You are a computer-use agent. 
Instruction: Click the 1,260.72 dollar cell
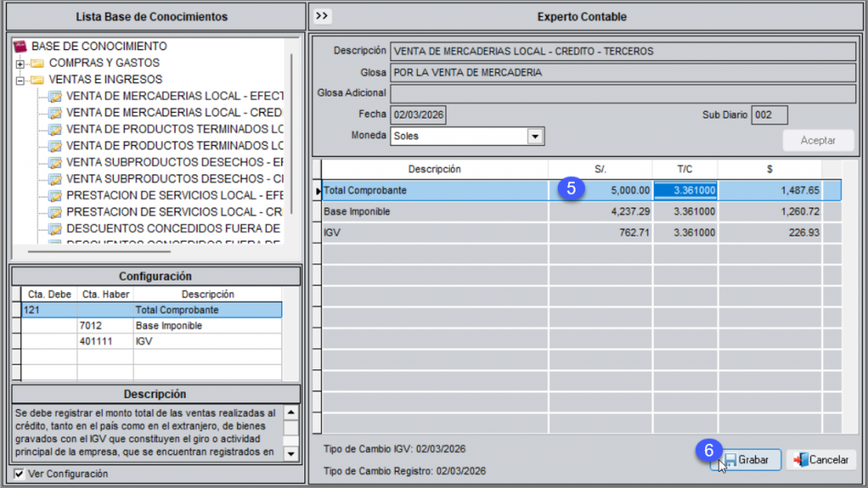coord(770,211)
